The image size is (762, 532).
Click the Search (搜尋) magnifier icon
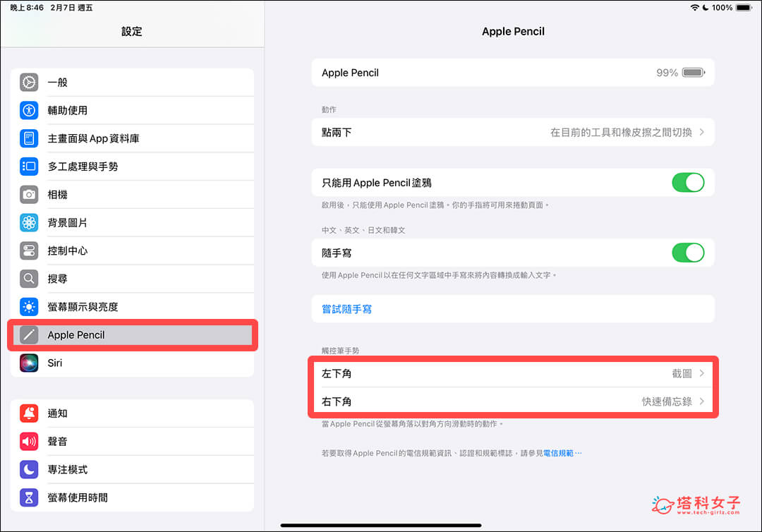(x=29, y=279)
